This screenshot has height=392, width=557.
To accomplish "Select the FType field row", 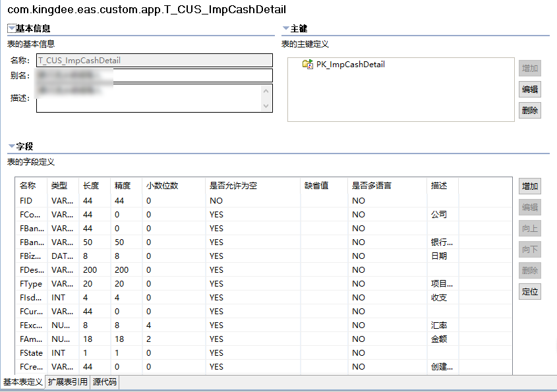I will click(x=264, y=284).
